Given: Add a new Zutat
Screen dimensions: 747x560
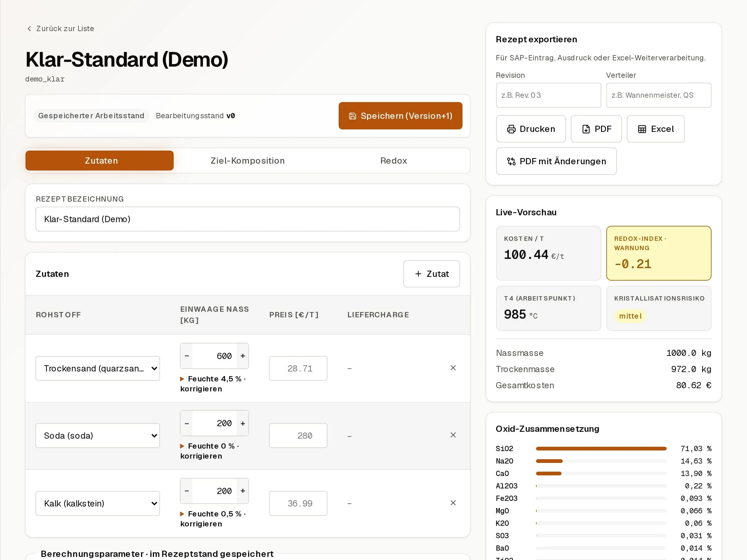Looking at the screenshot, I should pos(431,274).
